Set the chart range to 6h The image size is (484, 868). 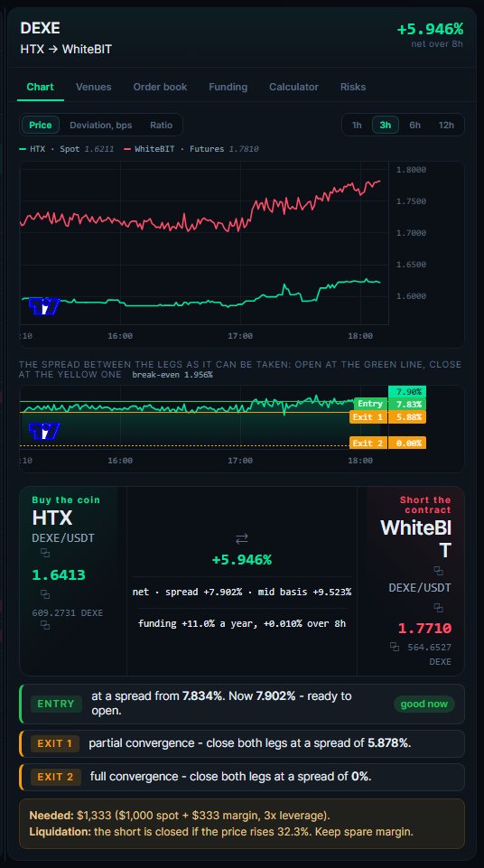tap(414, 126)
